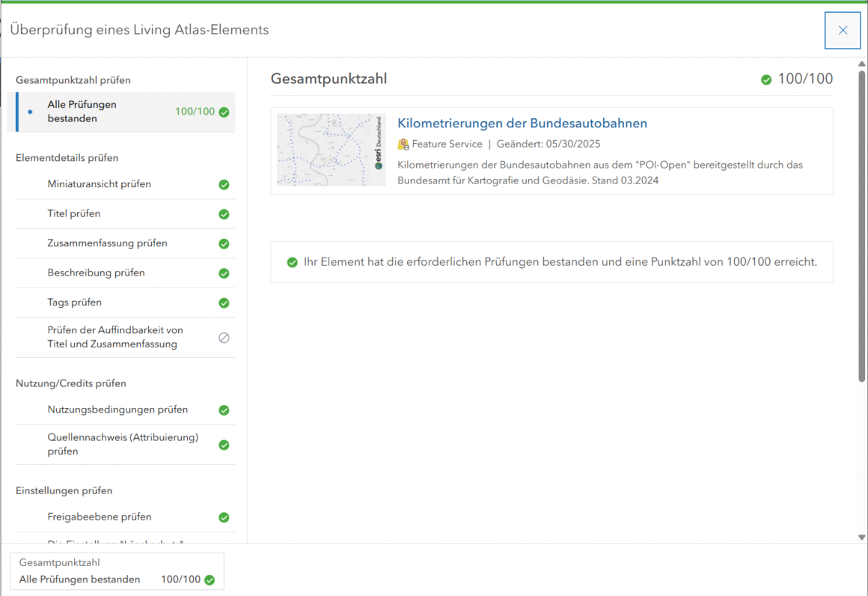Click green checkmark beside 'Quellennachweis (Attribuierung) prüfen'

click(x=224, y=445)
